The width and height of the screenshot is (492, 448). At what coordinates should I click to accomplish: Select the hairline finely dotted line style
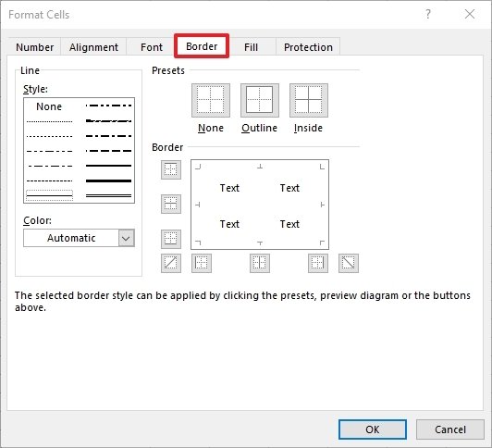[x=50, y=121]
